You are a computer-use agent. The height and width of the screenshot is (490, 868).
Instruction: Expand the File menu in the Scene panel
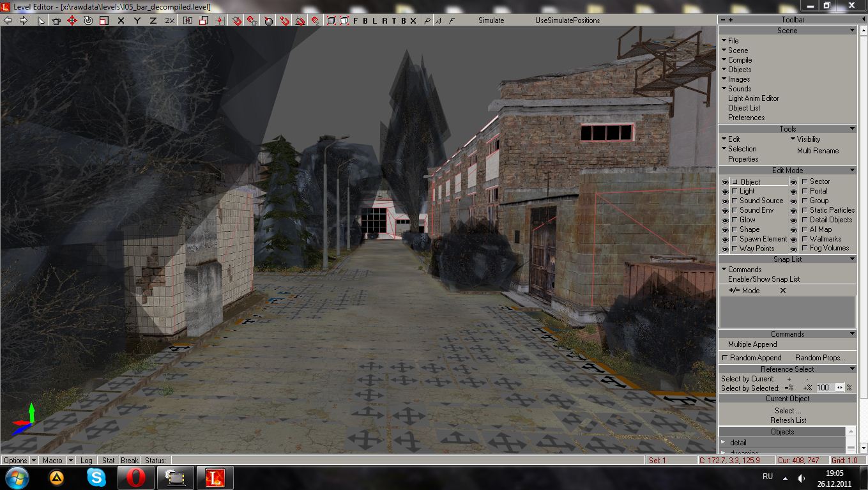point(729,40)
